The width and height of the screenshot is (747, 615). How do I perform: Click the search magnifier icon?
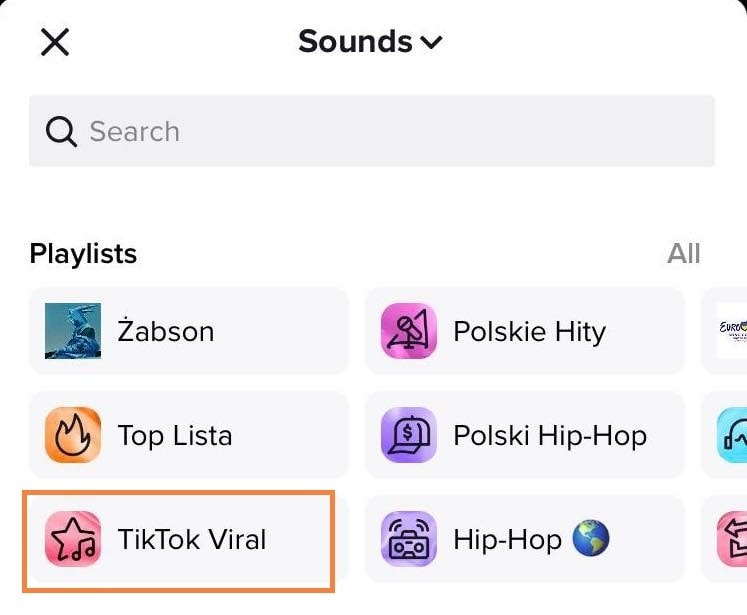pos(62,132)
